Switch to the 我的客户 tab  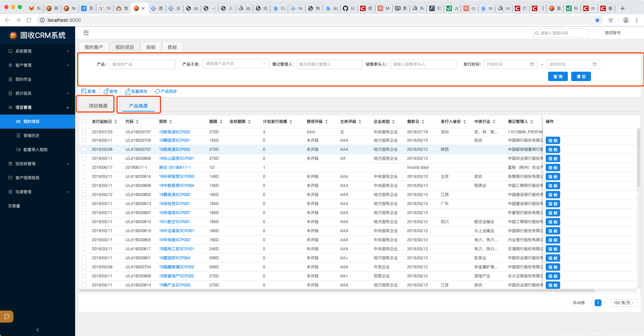click(x=94, y=47)
